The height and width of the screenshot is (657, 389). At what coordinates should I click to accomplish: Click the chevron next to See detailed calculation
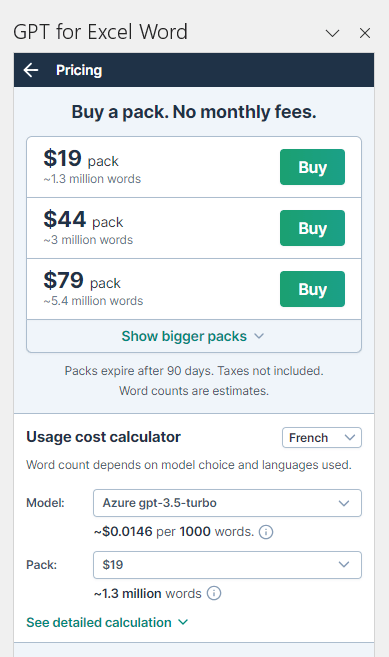coord(183,622)
